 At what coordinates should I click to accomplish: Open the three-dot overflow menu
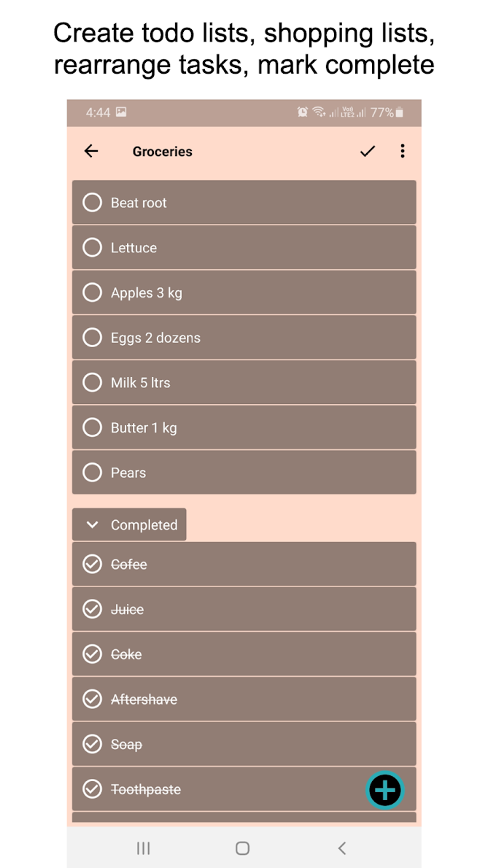(x=403, y=151)
